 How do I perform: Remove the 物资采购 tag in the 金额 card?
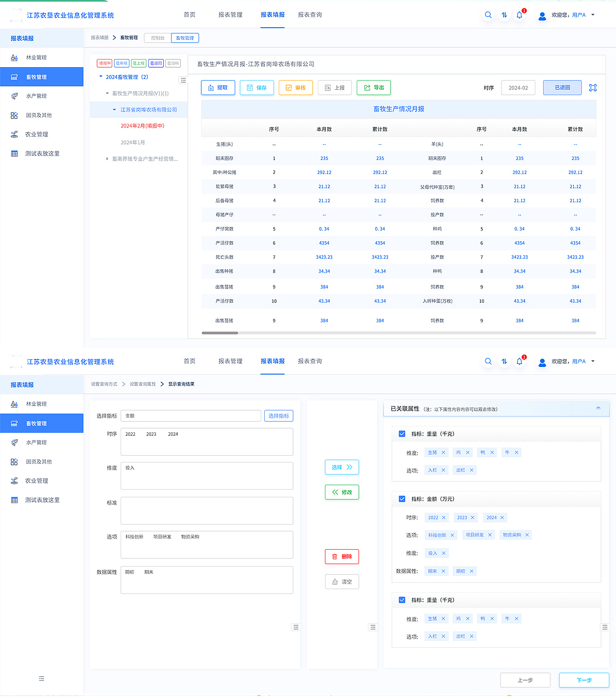[x=527, y=535]
